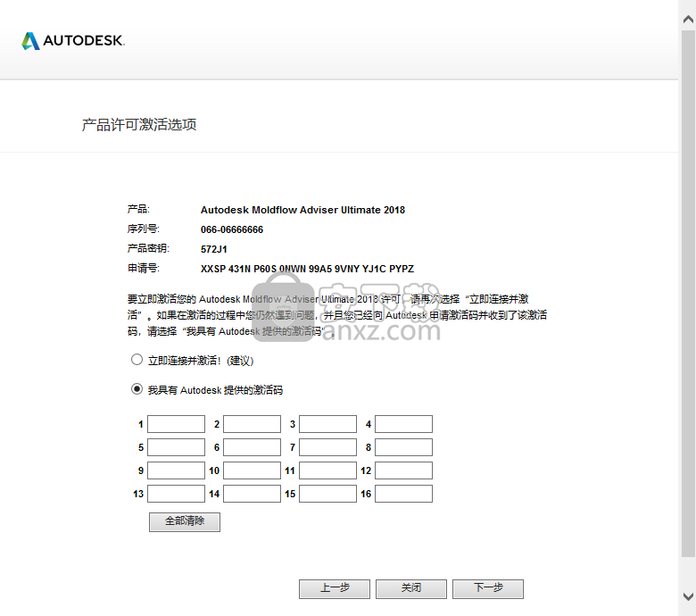Focus activation code field 16
Viewport: 696px width, 616px height.
[x=404, y=494]
